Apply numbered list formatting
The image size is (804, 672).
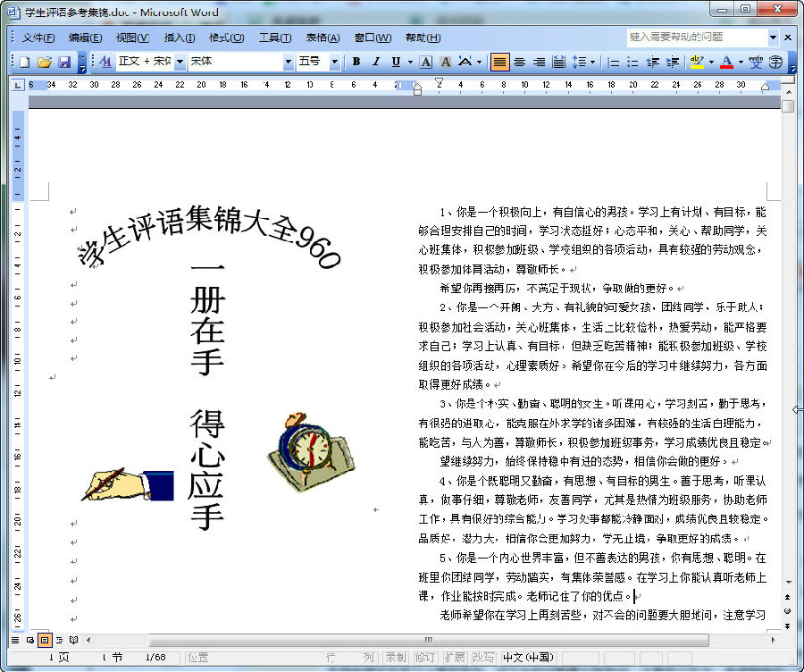612,63
